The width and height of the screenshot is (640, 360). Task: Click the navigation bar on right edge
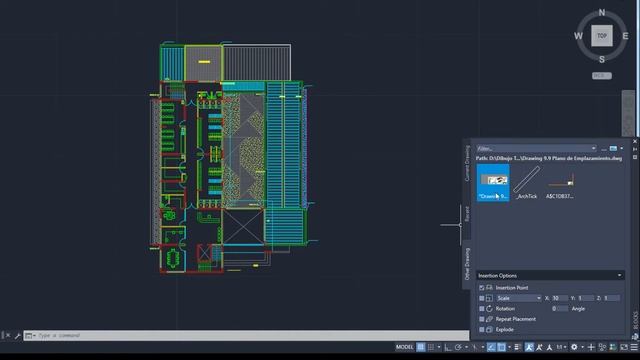click(628, 113)
